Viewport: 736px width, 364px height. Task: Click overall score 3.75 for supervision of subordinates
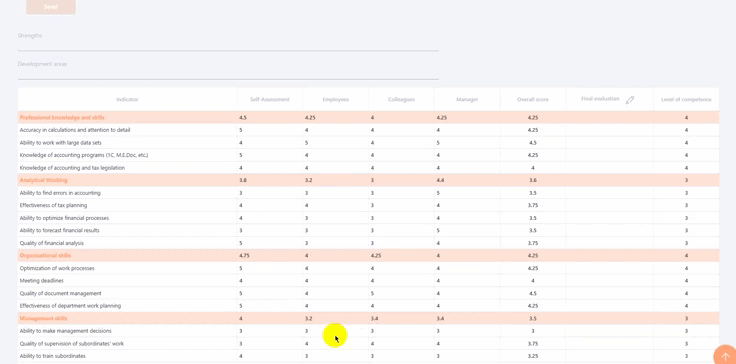pyautogui.click(x=533, y=344)
